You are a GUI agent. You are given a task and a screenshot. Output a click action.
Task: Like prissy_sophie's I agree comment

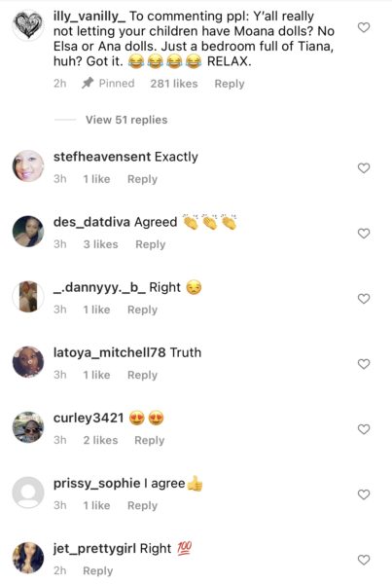point(364,494)
